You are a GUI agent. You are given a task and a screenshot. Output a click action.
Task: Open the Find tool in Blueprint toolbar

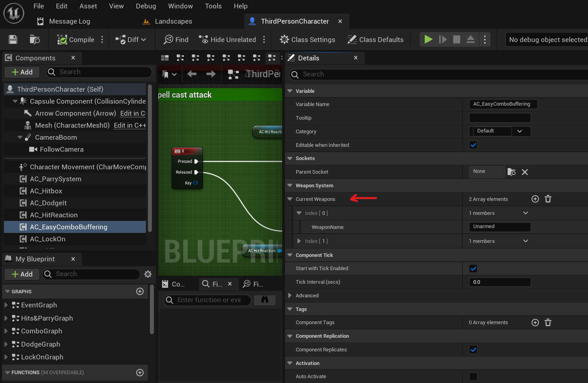point(176,40)
